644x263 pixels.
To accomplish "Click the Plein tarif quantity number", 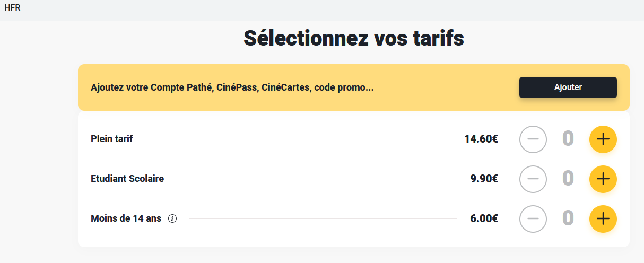I will pos(568,139).
